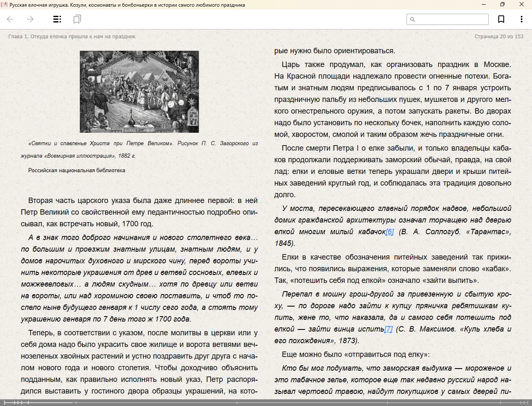The image size is (532, 406).
Task: Open the table of contents
Action: pyautogui.click(x=57, y=19)
